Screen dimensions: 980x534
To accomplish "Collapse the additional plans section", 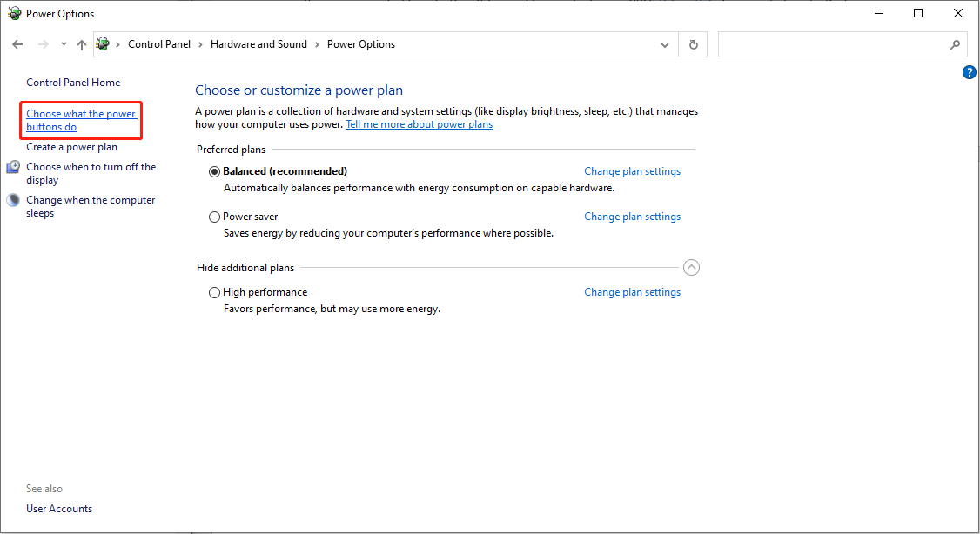I will [692, 267].
